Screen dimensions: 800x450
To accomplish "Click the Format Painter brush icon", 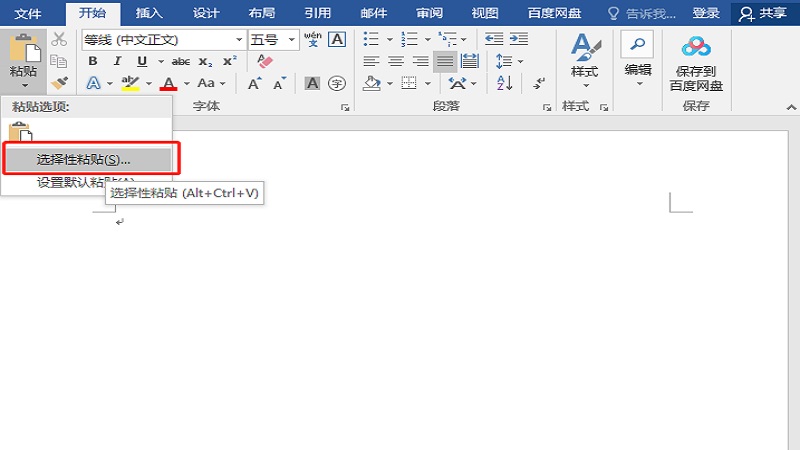I will pyautogui.click(x=59, y=84).
